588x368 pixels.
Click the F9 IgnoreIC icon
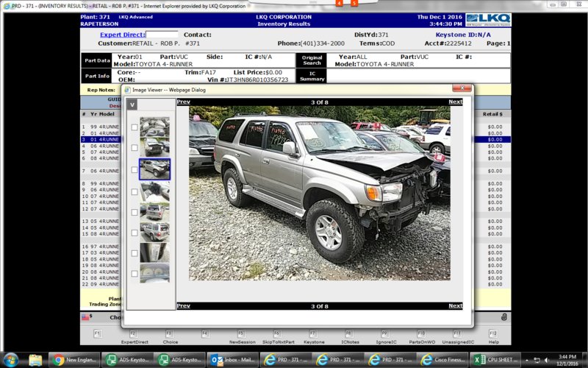385,333
